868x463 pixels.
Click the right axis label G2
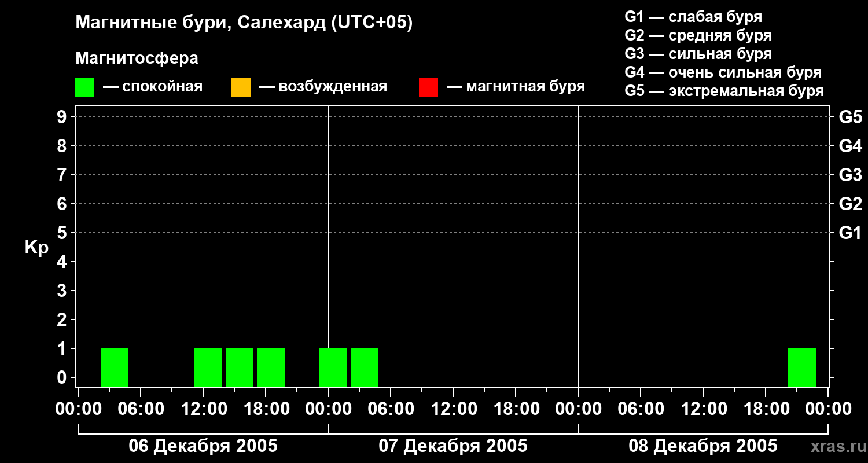[850, 204]
